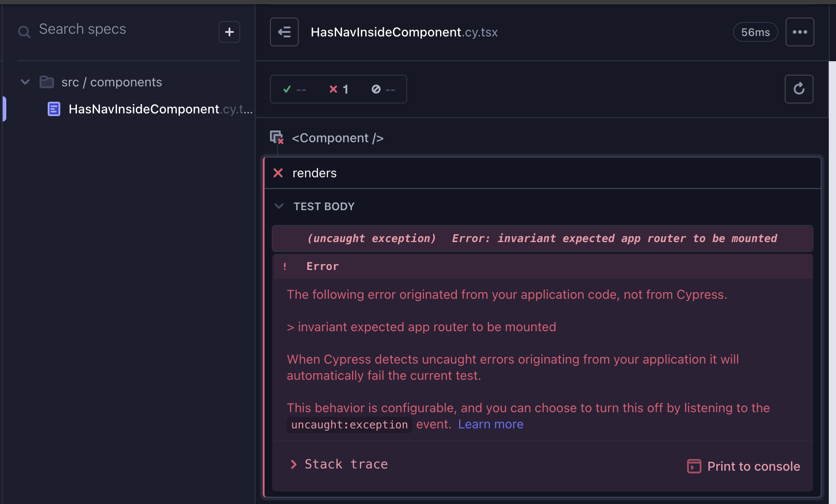Click the Print to console icon
The height and width of the screenshot is (504, 836).
point(694,466)
